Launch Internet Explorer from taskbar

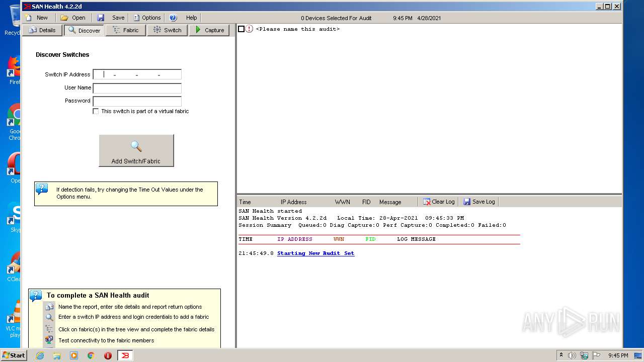click(x=40, y=355)
